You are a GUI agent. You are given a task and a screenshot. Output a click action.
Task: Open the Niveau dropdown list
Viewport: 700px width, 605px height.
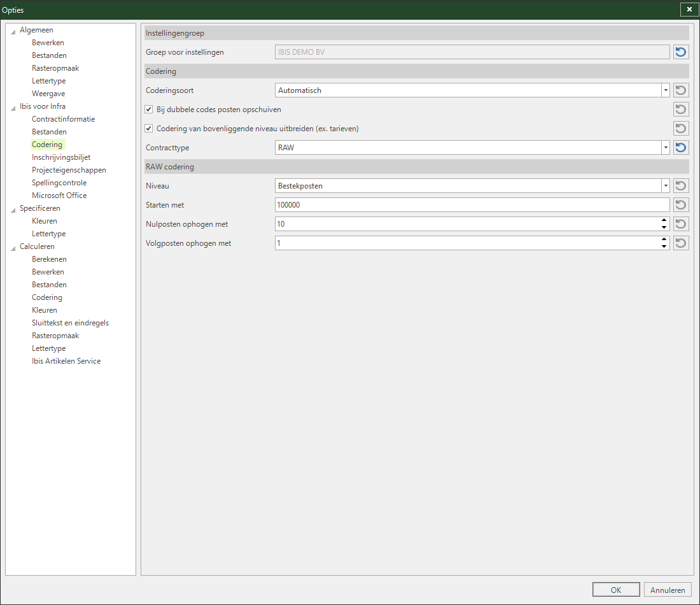(x=665, y=186)
